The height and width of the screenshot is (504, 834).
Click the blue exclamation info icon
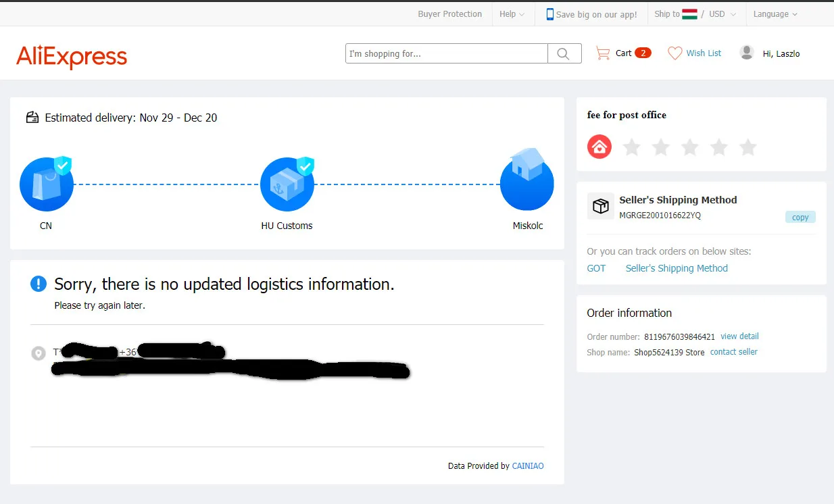(x=39, y=284)
